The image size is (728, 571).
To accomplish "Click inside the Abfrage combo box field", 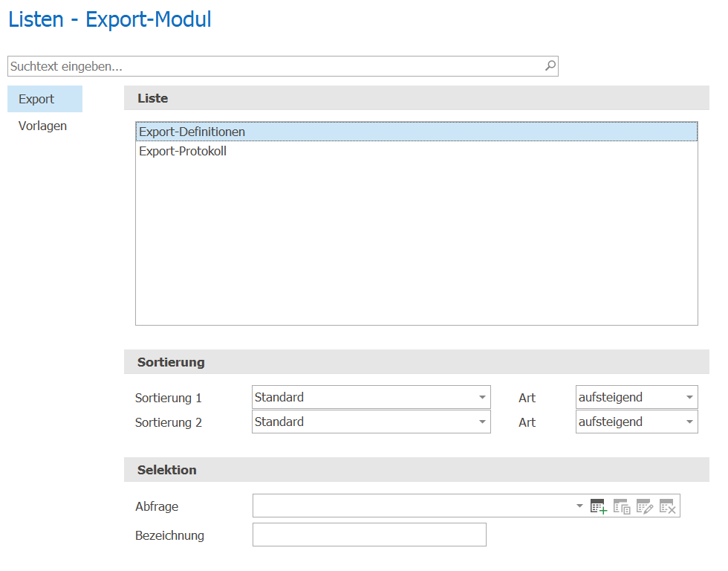I will (413, 506).
